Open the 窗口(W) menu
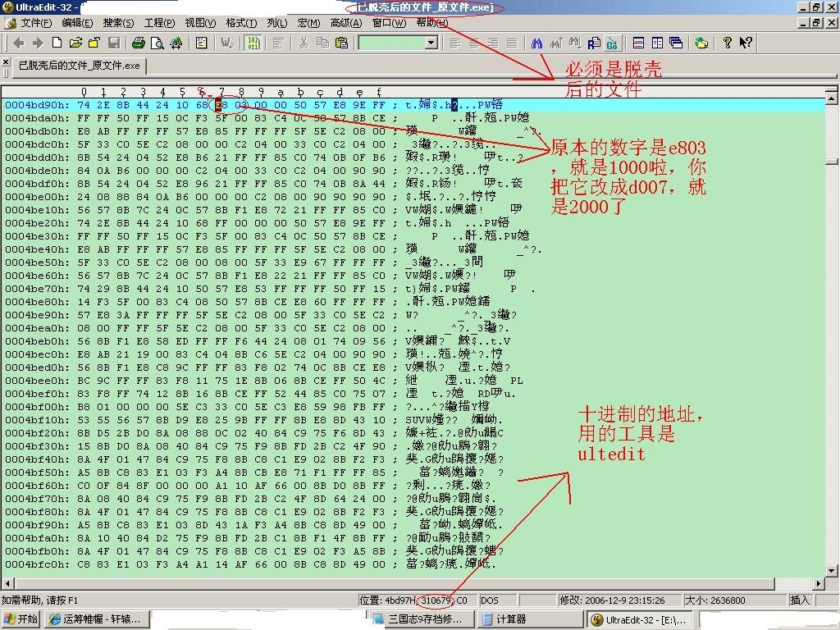 pyautogui.click(x=389, y=23)
